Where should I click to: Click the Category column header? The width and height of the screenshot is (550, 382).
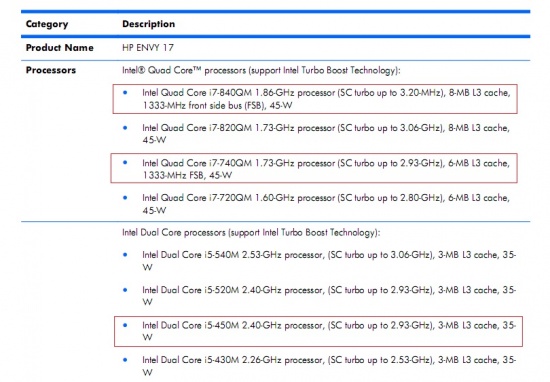pos(47,24)
